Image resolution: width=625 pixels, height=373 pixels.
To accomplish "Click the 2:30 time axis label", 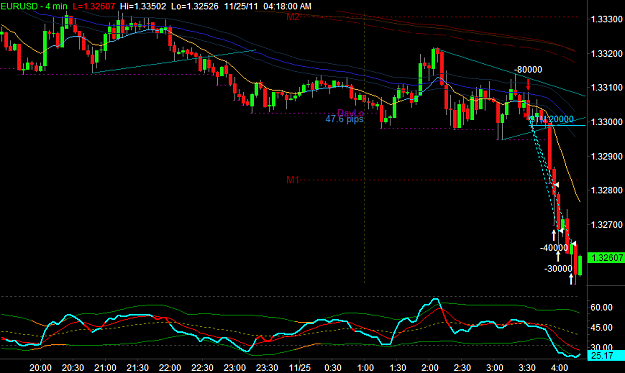I will pyautogui.click(x=462, y=368).
